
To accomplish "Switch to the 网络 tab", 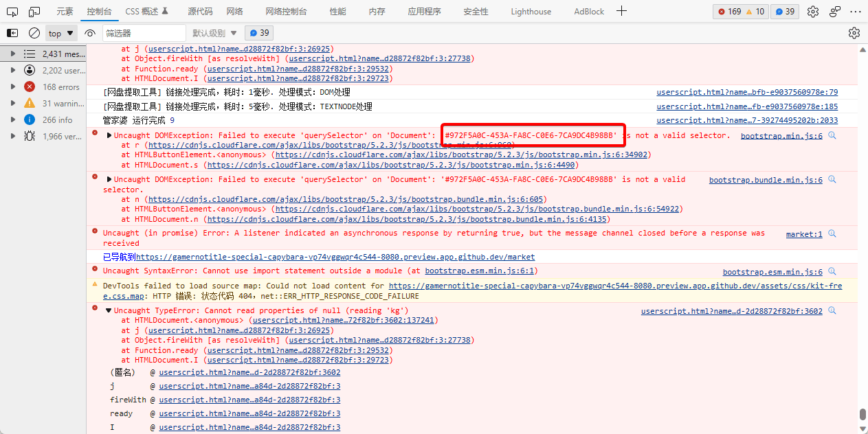I will (234, 12).
